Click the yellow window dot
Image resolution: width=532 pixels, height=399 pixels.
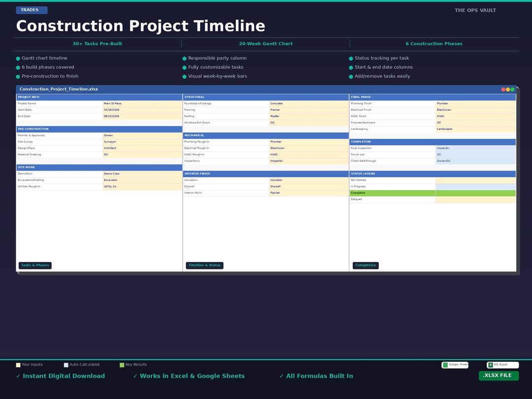point(508,90)
